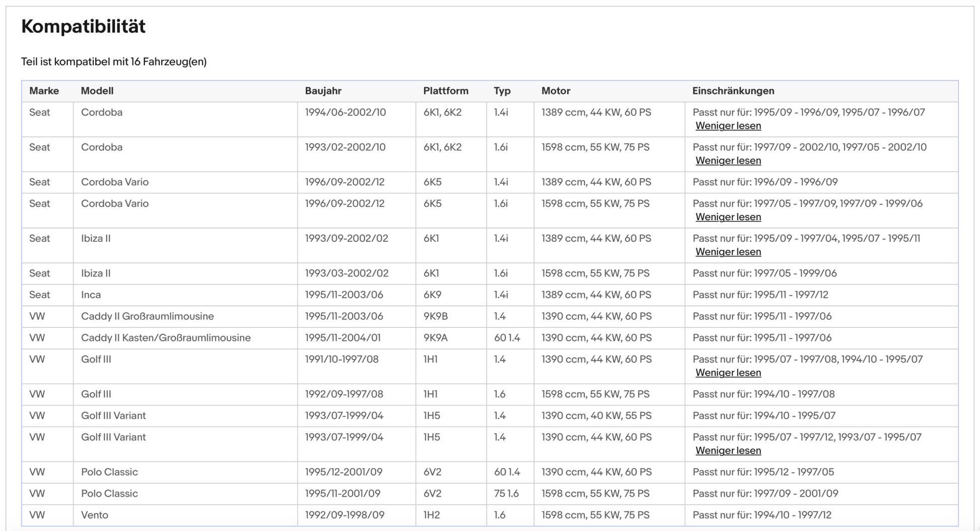Image resolution: width=980 pixels, height=531 pixels.
Task: Select the Baujahr column header
Action: pos(323,91)
